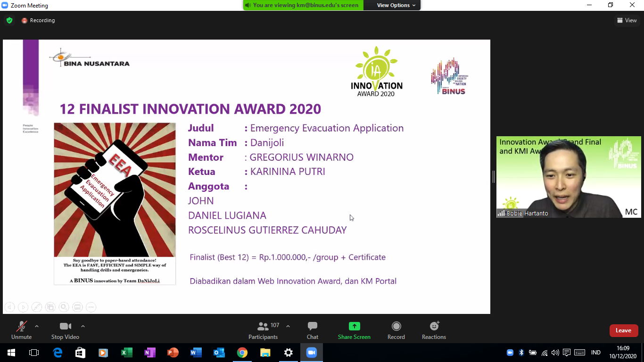Switch input language via IND indicator
Viewport: 644px width, 362px height.
[x=596, y=353]
